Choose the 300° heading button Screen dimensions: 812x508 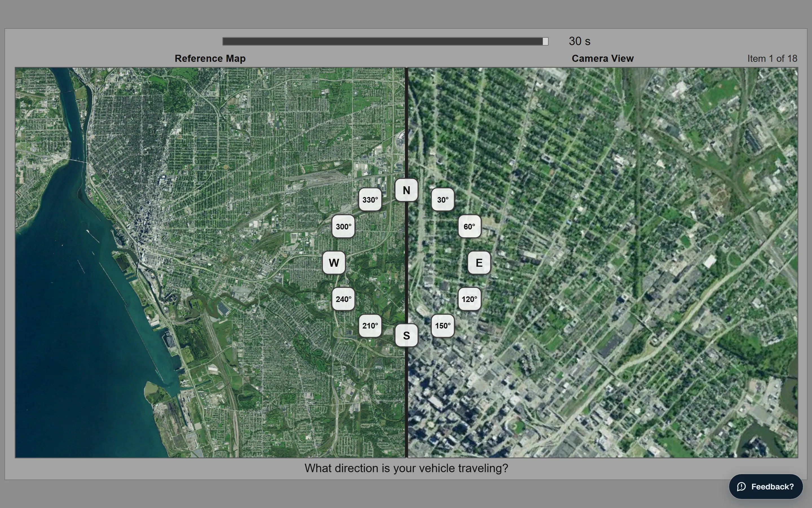(343, 226)
